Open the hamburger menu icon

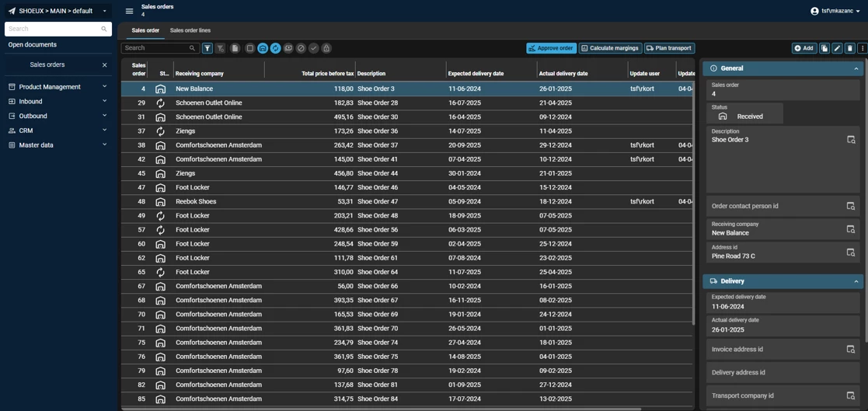click(129, 11)
